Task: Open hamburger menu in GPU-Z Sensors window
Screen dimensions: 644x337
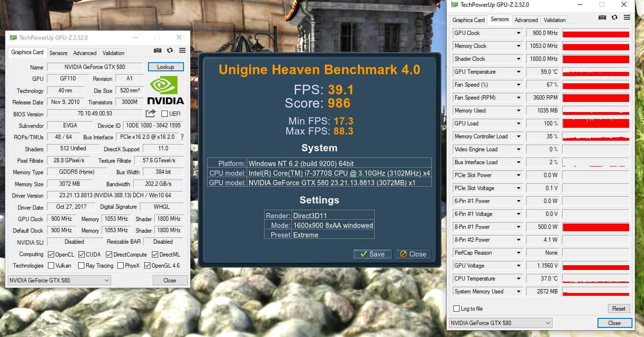Action: coord(627,17)
